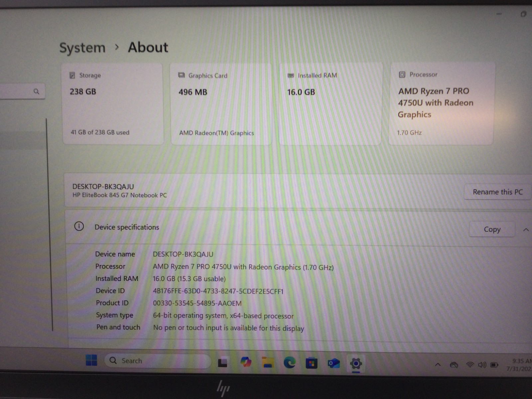The width and height of the screenshot is (532, 399).
Task: Click the AMD Radeon(TM) Graphics text
Action: pos(216,133)
